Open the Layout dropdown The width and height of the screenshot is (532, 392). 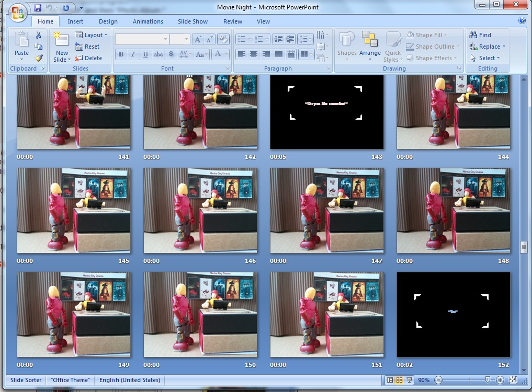point(93,35)
